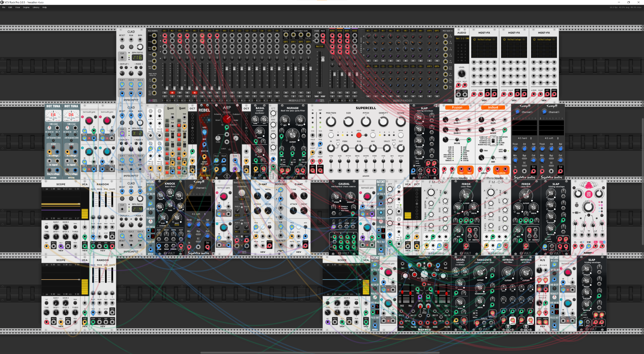This screenshot has height=354, width=644.
Task: Click the MixMaster master fader handle
Action: (323, 59)
